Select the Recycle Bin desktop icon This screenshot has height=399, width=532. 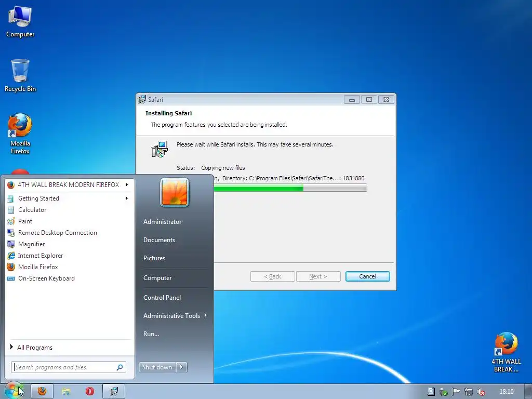pyautogui.click(x=20, y=75)
